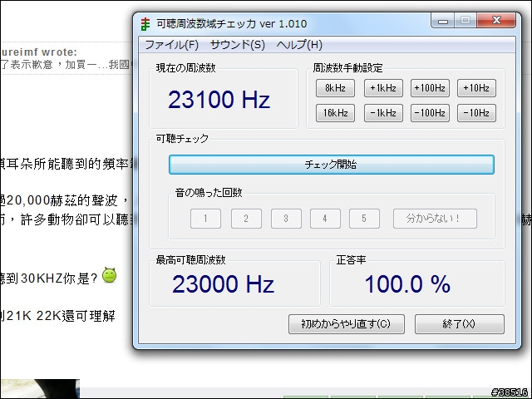Choose the 分からない！ answer button
The width and height of the screenshot is (532, 399).
[435, 219]
